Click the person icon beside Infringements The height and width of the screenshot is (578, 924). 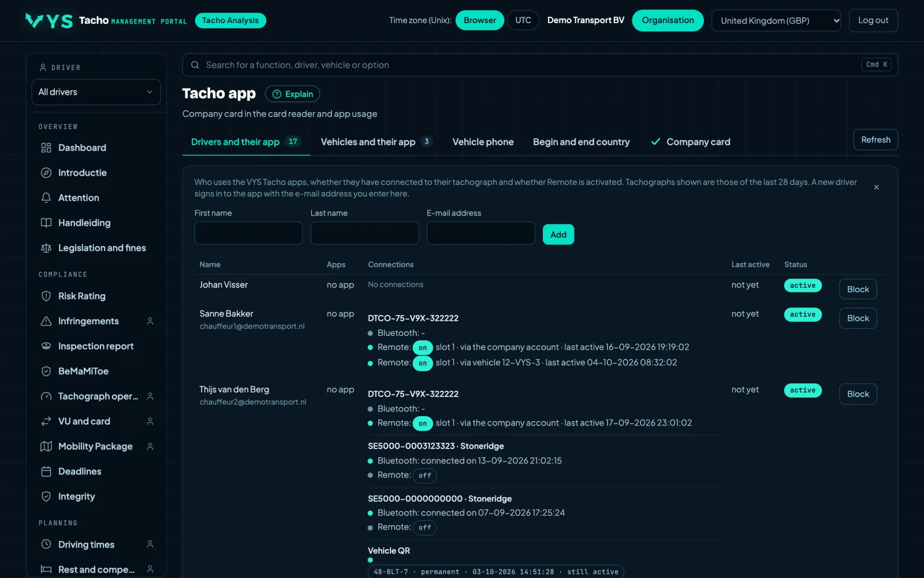(150, 321)
